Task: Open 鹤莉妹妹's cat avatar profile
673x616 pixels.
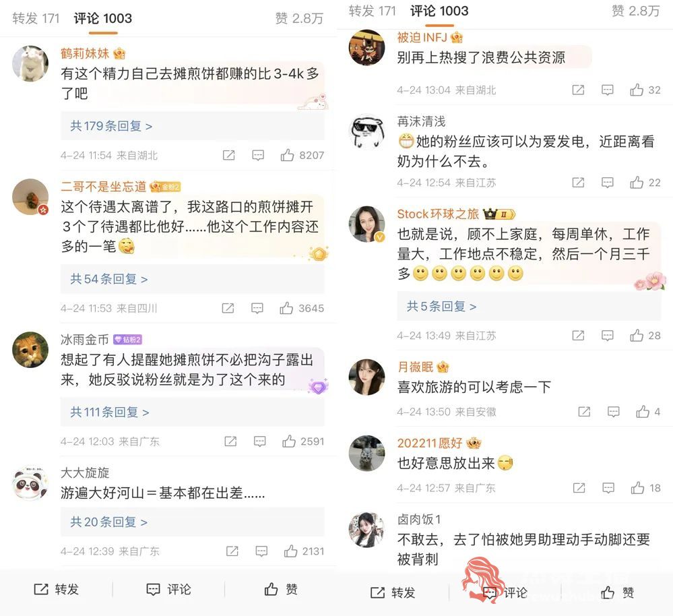Action: (x=30, y=63)
